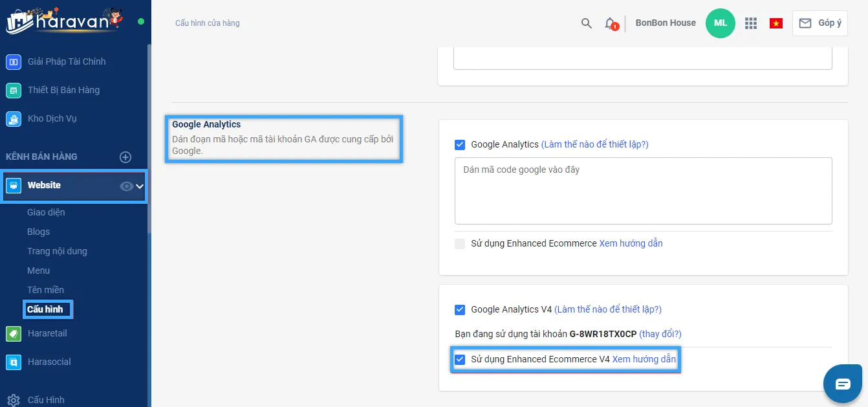Click the envelope icon in Góp ý
868x407 pixels.
pyautogui.click(x=805, y=23)
